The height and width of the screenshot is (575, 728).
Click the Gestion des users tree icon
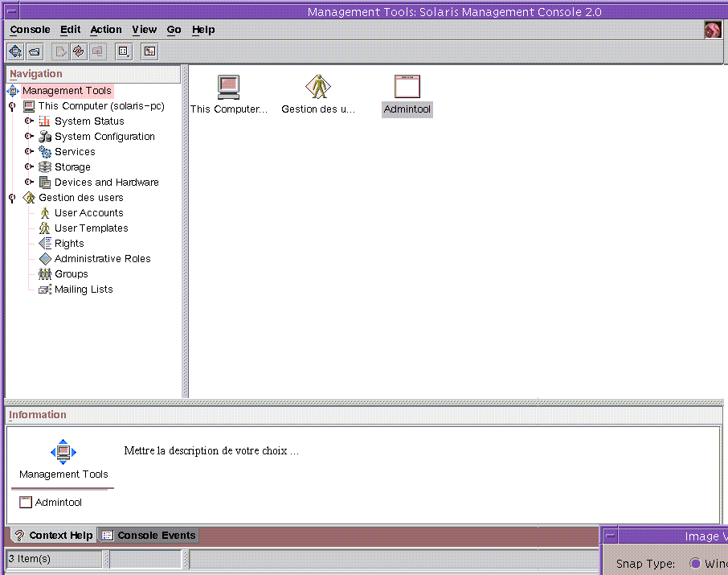[29, 198]
